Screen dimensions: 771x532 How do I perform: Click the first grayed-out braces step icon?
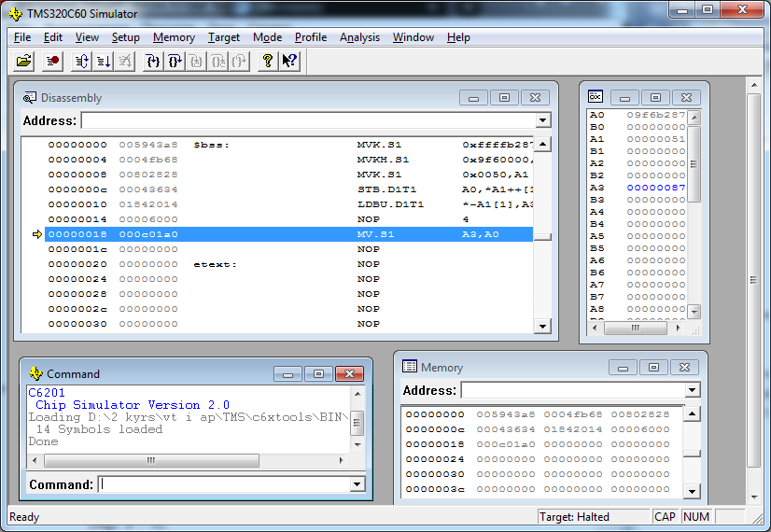[x=196, y=62]
